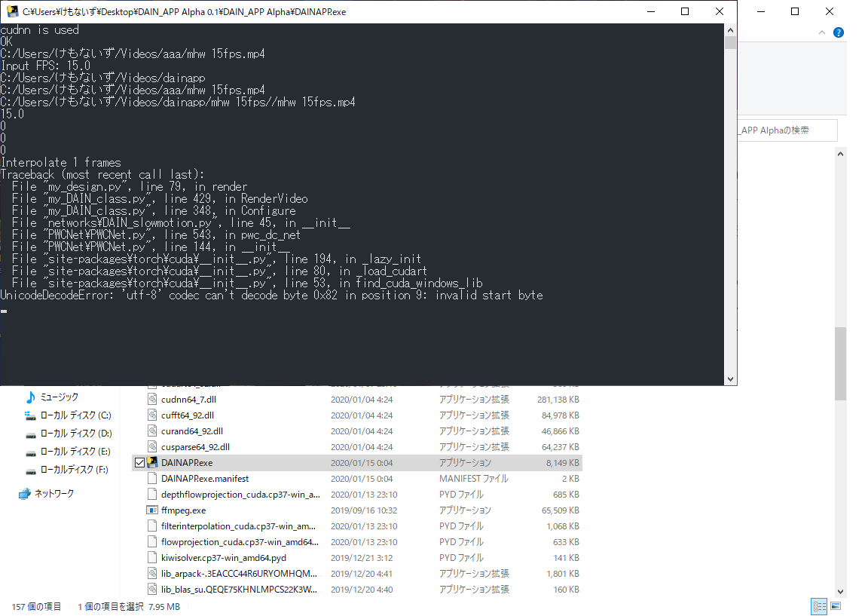Select file name ffmpeg.exe
This screenshot has height=616, width=868.
pos(183,510)
